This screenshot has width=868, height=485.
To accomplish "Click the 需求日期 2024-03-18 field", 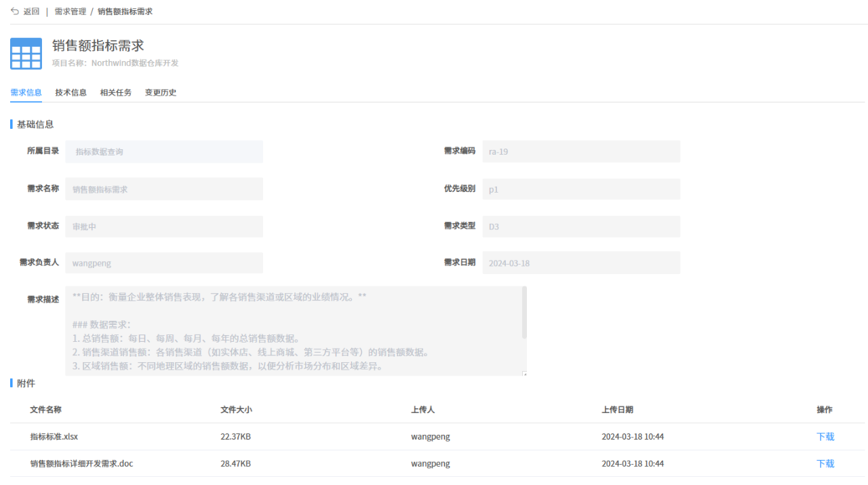I will (581, 263).
